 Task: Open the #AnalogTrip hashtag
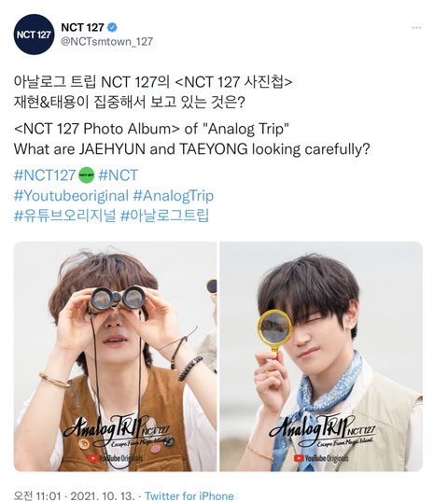[x=174, y=196]
